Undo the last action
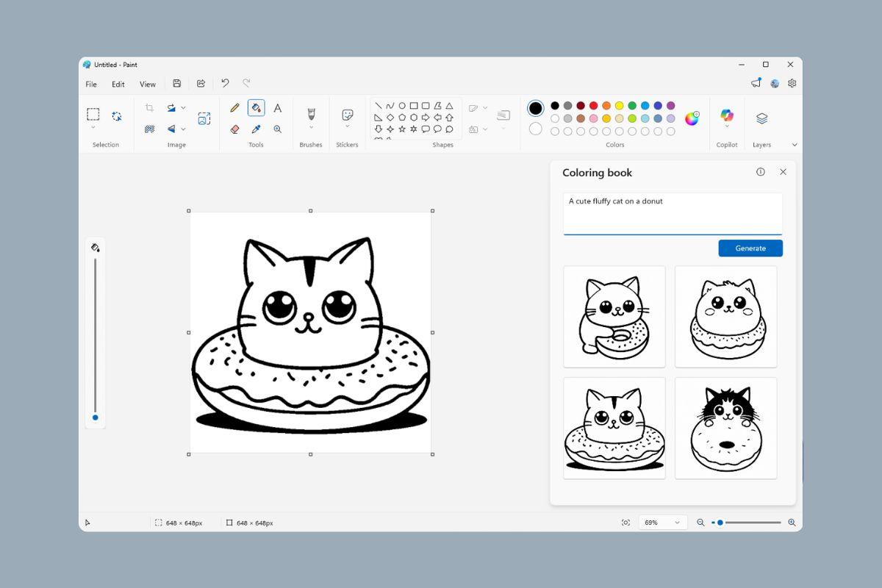Viewport: 882px width, 588px height. (x=225, y=84)
